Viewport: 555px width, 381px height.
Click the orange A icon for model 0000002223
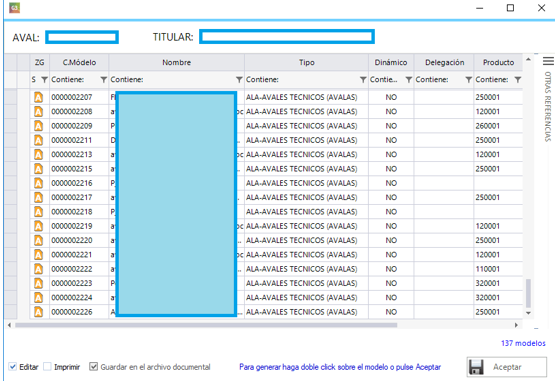(x=38, y=283)
